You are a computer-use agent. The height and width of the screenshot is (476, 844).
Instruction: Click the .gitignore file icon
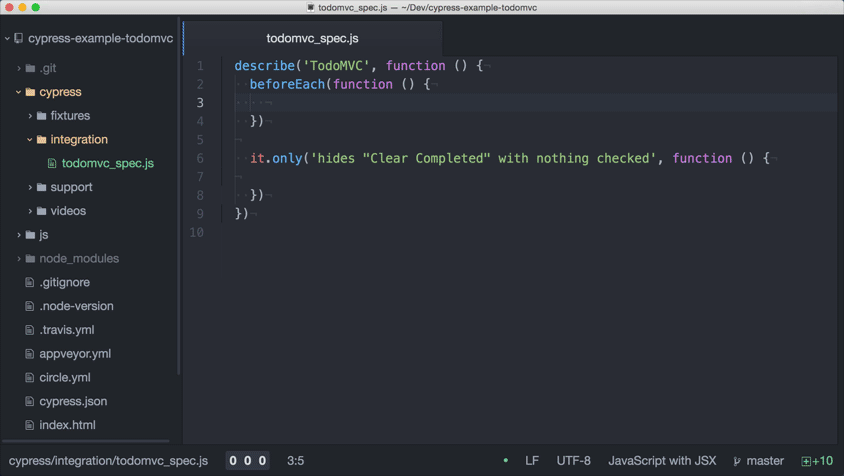click(x=30, y=282)
